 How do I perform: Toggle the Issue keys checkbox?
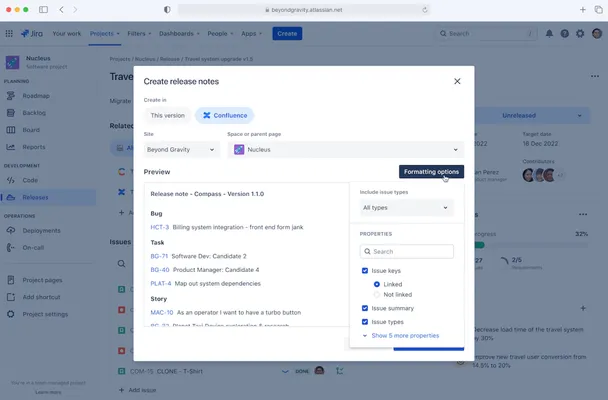365,271
